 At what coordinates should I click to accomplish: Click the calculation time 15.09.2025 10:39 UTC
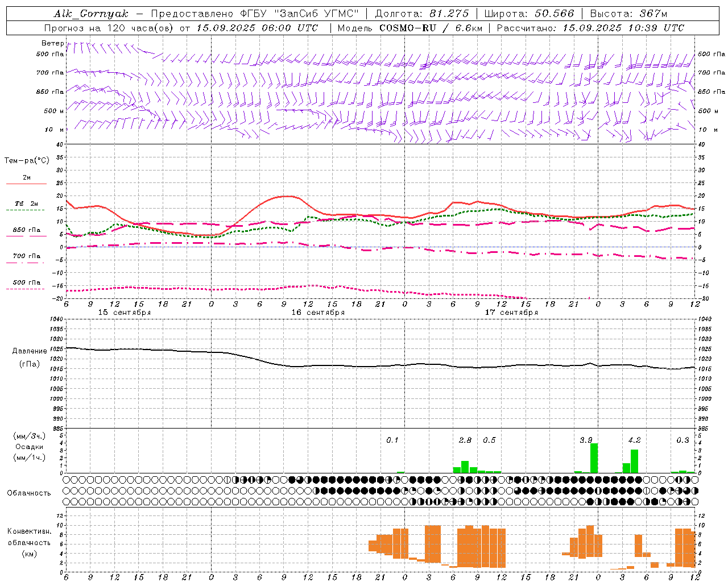[x=623, y=28]
